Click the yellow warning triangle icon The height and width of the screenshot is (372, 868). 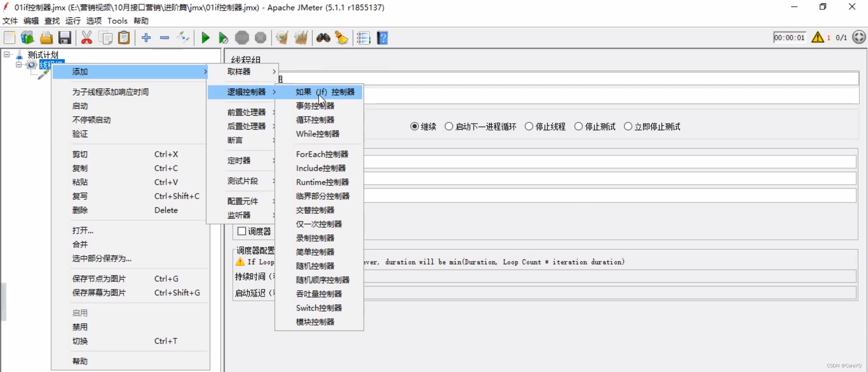point(818,37)
